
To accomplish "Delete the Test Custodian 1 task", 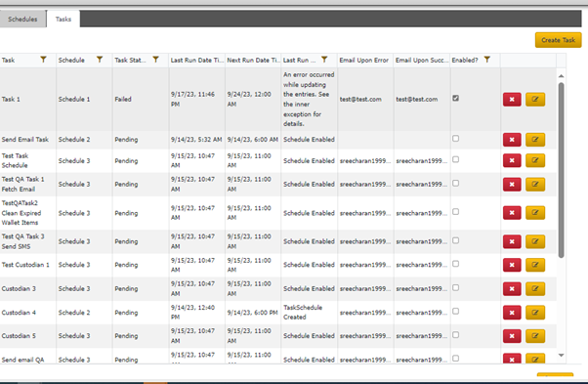I will pyautogui.click(x=512, y=265).
